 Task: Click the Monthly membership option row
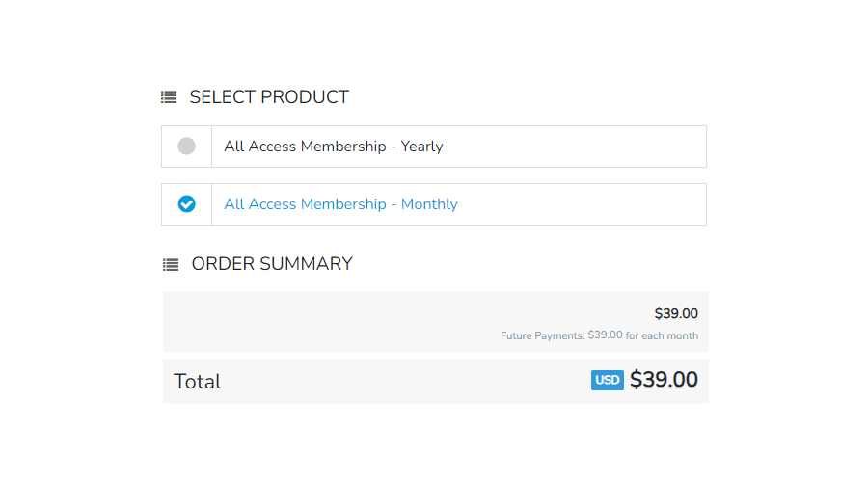pyautogui.click(x=434, y=204)
